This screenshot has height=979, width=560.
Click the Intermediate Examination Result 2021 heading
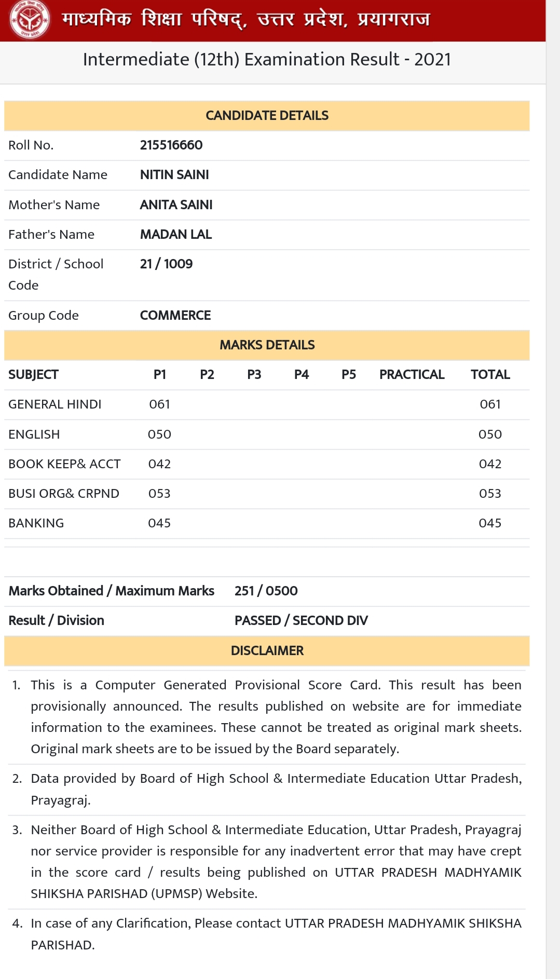[267, 60]
